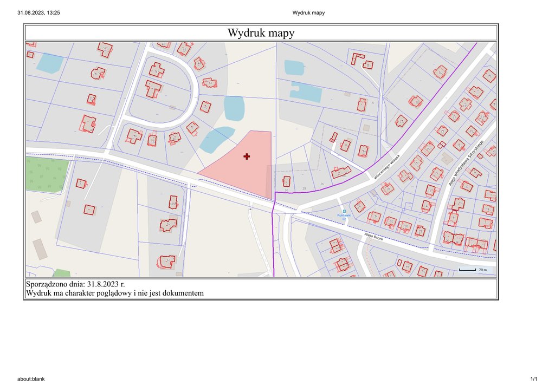Click the Rukławki 02 bus stop icon
The height and width of the screenshot is (392, 555).
click(343, 211)
